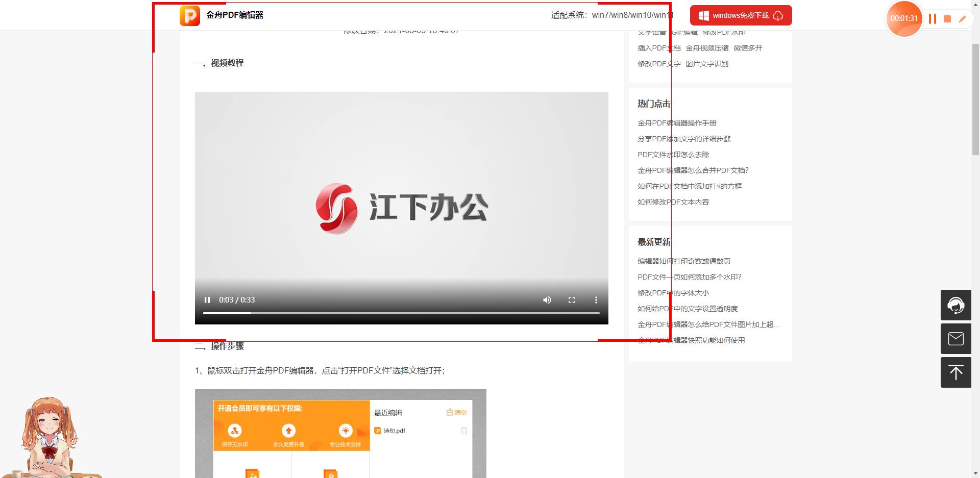Click the video progress bar
This screenshot has width=980, height=478.
point(401,313)
